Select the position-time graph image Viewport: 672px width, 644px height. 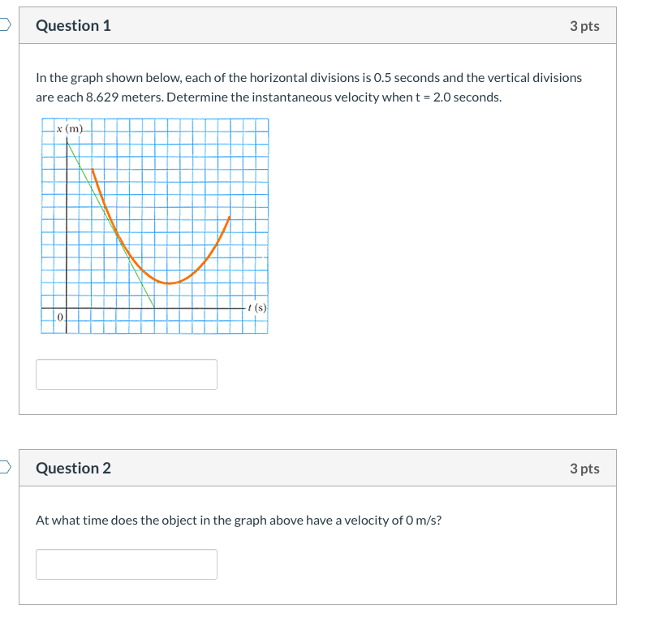click(x=154, y=227)
